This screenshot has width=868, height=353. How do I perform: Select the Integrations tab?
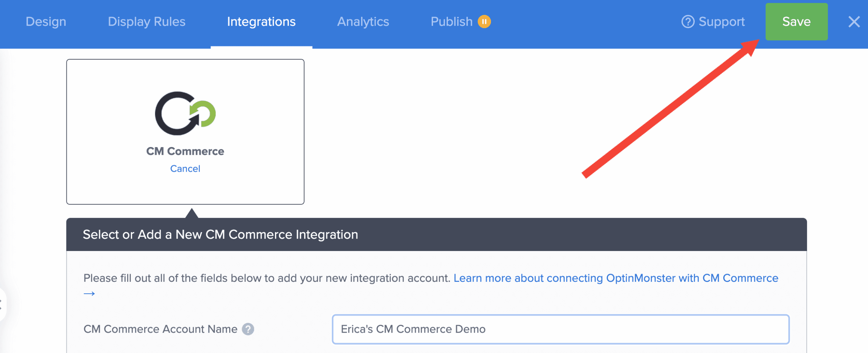tap(261, 22)
